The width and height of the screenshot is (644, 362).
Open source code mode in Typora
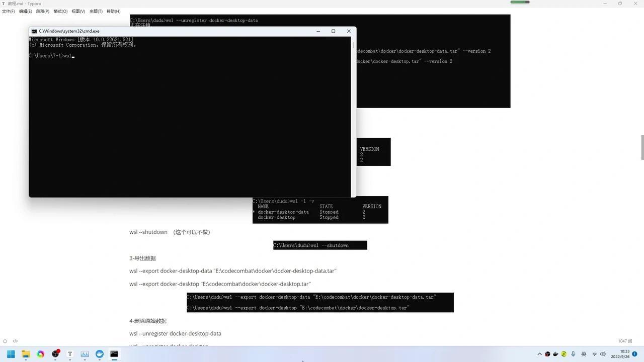coord(15,341)
